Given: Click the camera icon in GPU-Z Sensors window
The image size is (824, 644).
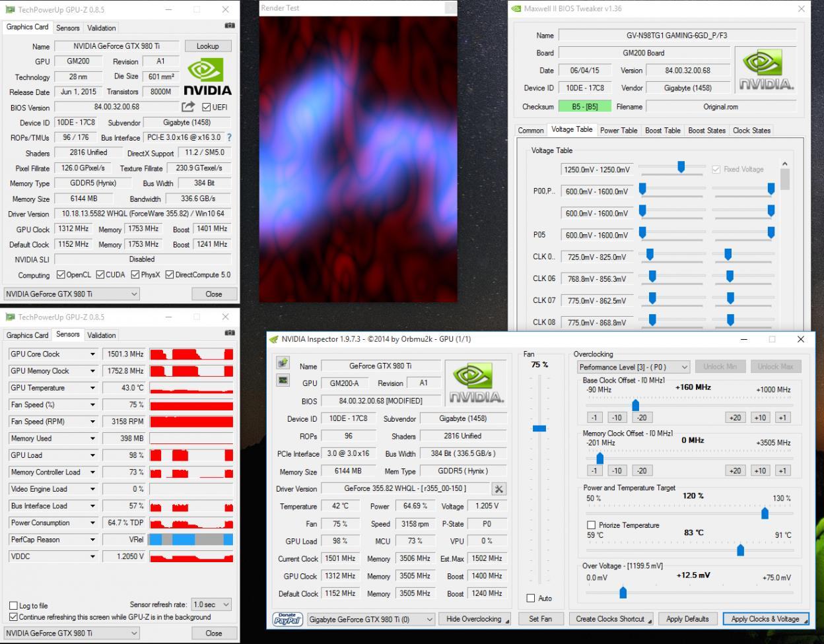Looking at the screenshot, I should 229,333.
